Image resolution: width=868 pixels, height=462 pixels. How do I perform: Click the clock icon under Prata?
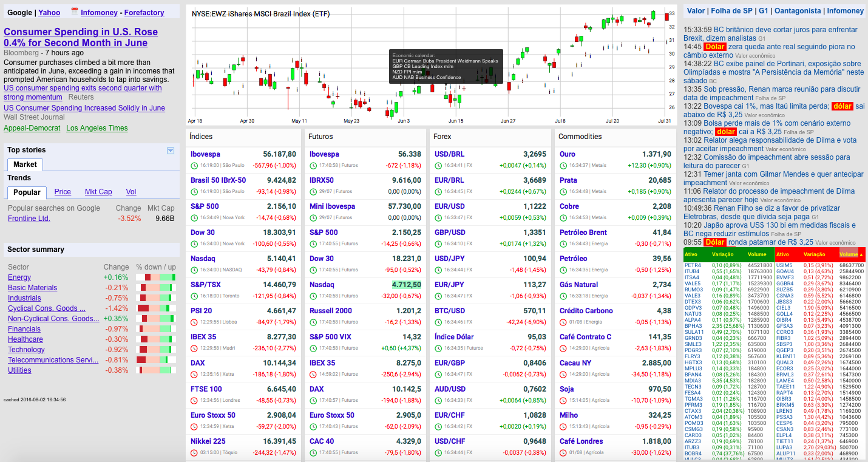pos(563,191)
